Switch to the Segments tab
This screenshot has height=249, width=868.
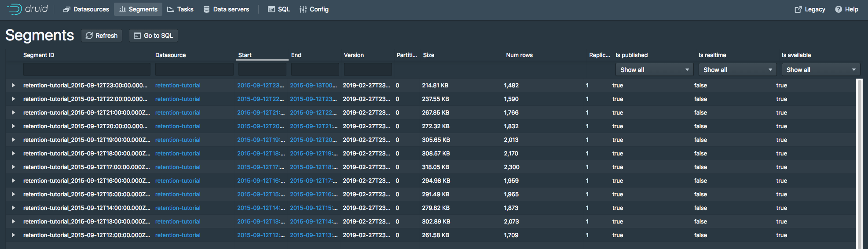click(138, 9)
